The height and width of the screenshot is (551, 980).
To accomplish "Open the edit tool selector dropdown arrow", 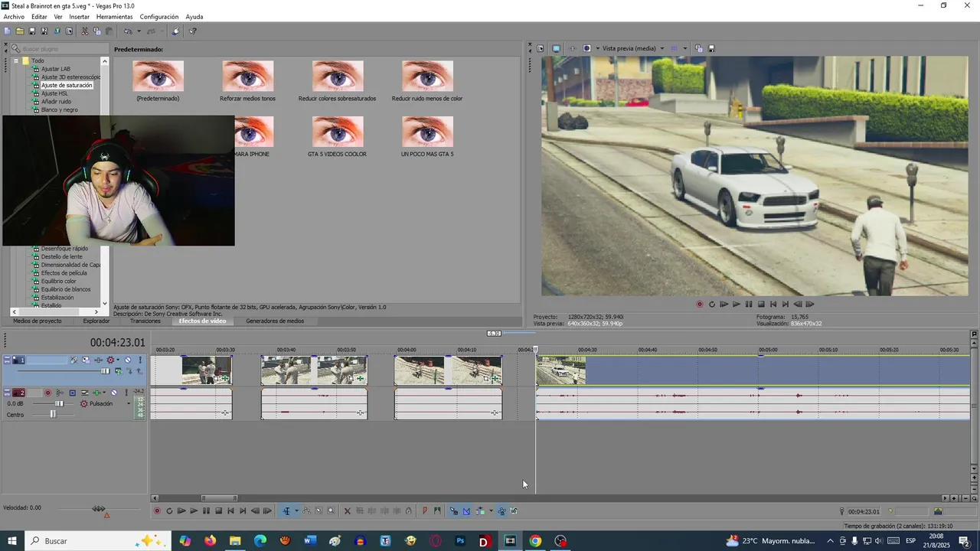I will [296, 511].
